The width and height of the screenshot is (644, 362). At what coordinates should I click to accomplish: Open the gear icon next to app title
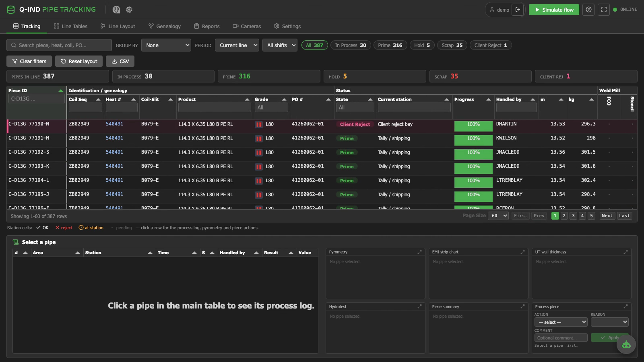(x=129, y=10)
